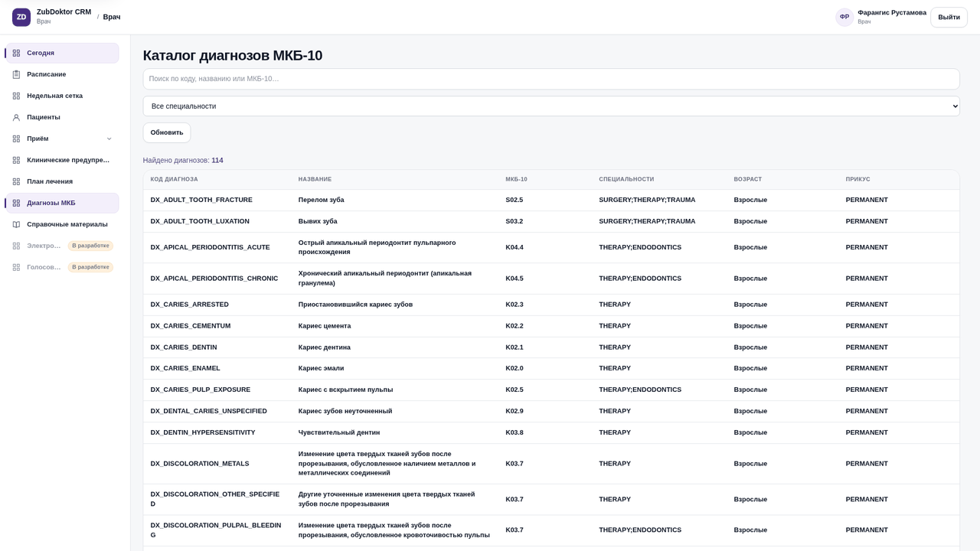Sort by Код диагноза column header

tap(174, 179)
